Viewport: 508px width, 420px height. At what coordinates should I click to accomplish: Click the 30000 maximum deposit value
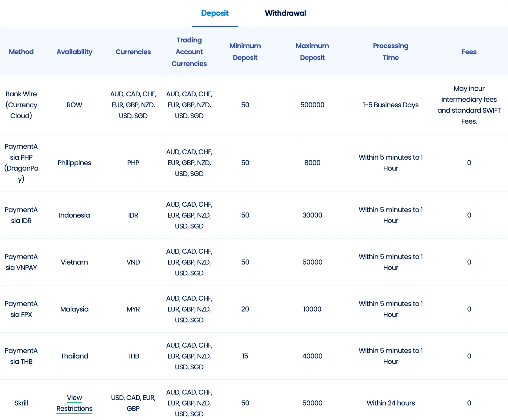click(x=312, y=215)
